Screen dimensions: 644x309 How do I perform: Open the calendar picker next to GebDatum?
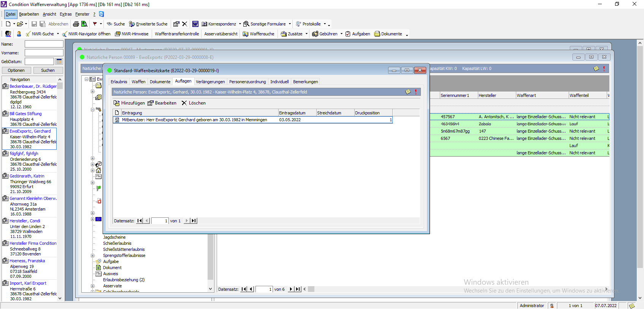point(59,62)
